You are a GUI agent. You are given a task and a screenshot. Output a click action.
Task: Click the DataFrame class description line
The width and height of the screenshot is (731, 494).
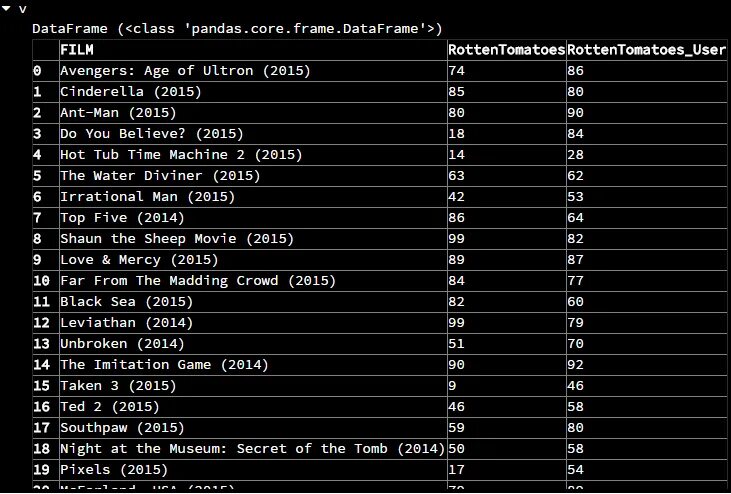[x=237, y=28]
